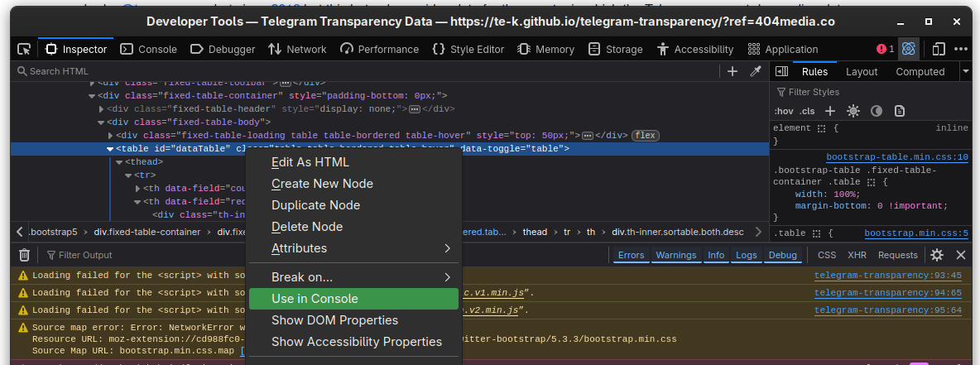Image resolution: width=980 pixels, height=365 pixels.
Task: Toggle the :hov pseudo-class panel
Action: click(783, 111)
